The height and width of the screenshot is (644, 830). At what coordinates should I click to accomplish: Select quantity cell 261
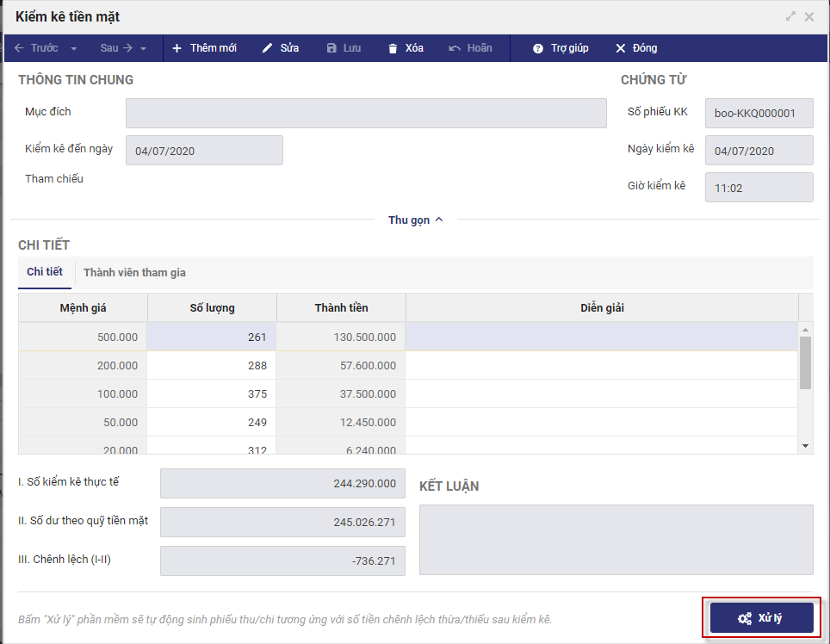(212, 337)
